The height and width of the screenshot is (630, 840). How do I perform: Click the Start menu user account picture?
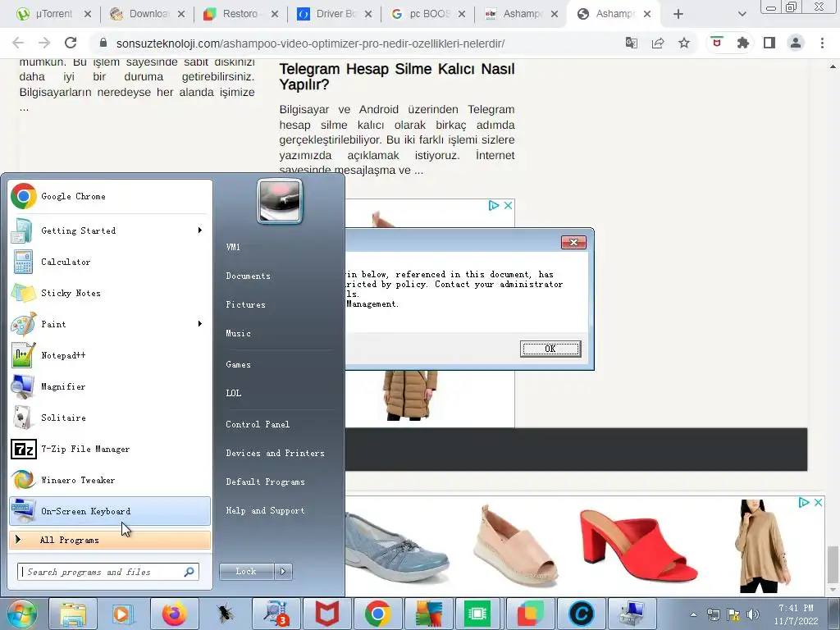tap(280, 201)
